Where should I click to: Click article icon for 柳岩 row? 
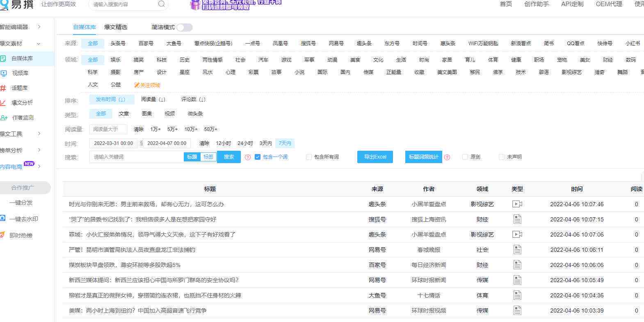(517, 295)
